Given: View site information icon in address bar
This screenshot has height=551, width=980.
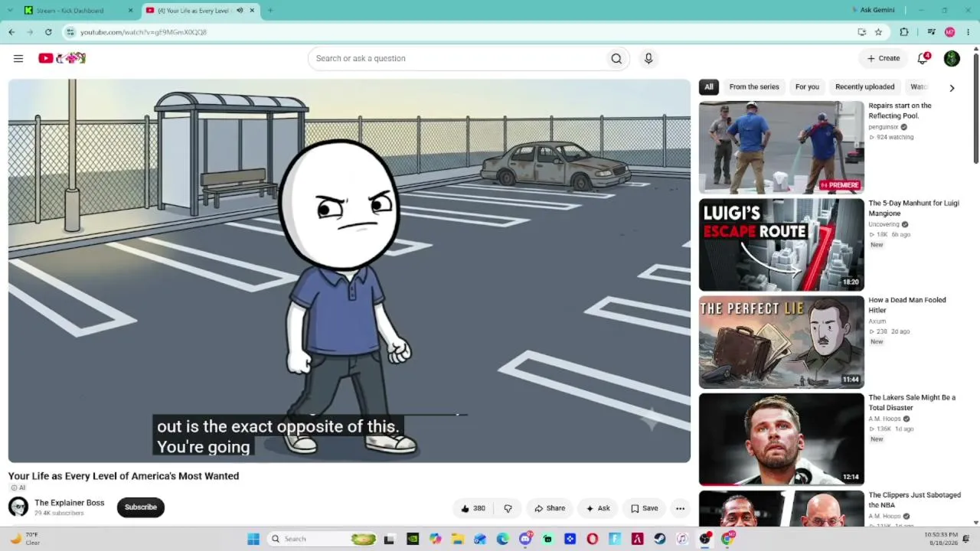Looking at the screenshot, I should [x=70, y=32].
